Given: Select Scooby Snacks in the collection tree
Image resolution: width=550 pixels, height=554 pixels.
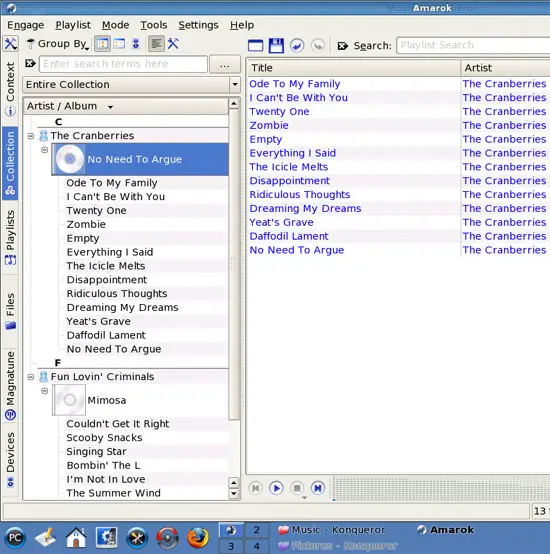Looking at the screenshot, I should point(105,438).
